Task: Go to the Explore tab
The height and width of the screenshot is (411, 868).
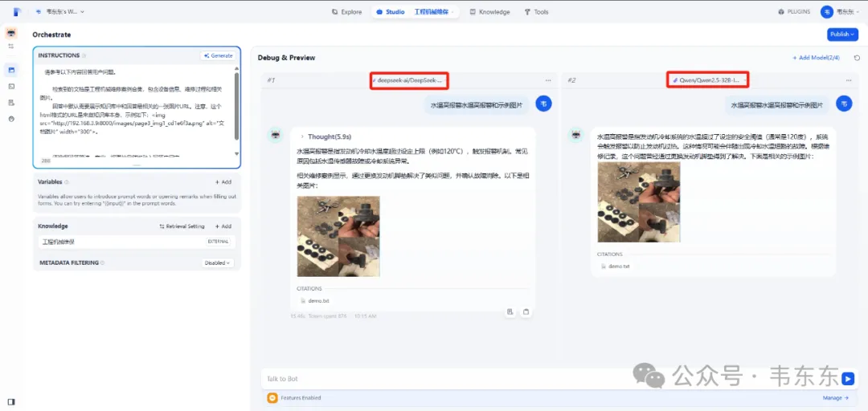Action: click(x=346, y=11)
